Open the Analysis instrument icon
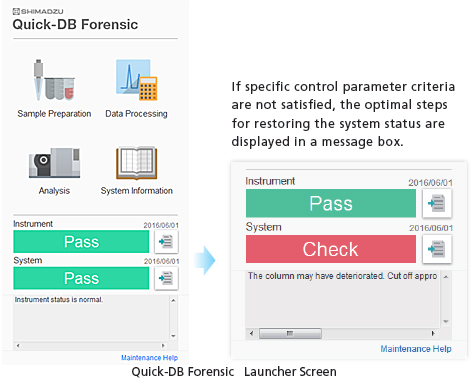The height and width of the screenshot is (382, 475). coord(54,163)
